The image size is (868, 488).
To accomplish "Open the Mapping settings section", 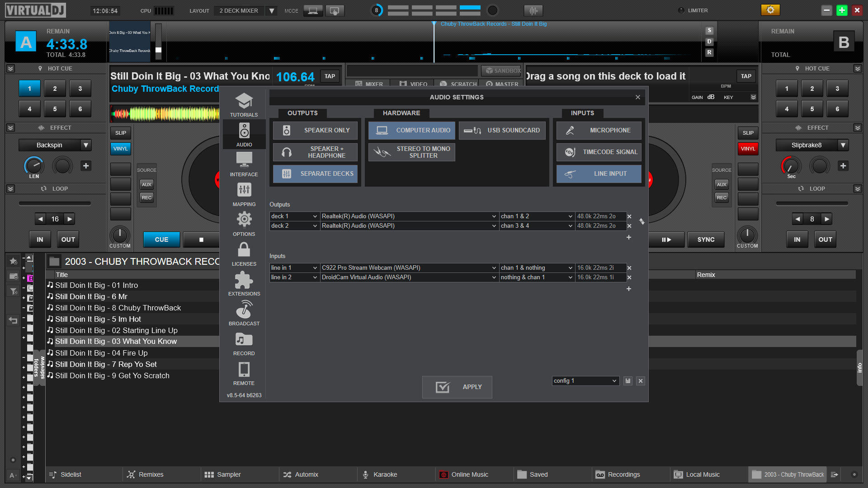I will pos(244,194).
